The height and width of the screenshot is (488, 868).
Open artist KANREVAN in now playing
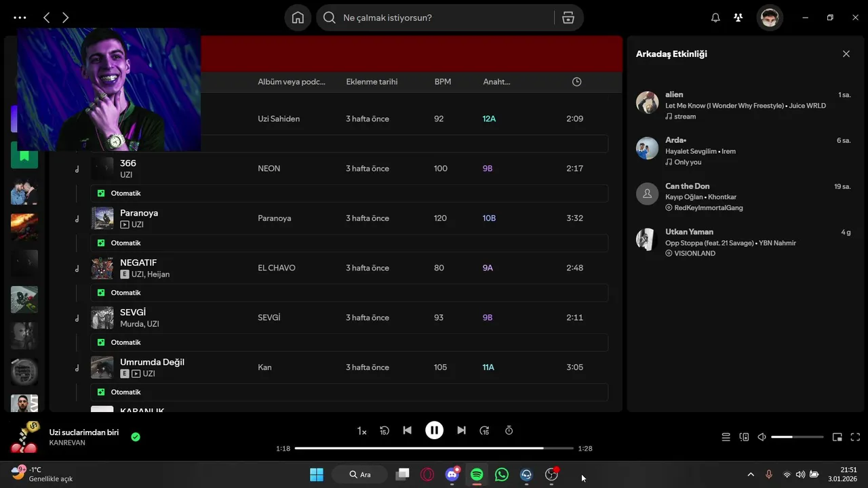[67, 443]
